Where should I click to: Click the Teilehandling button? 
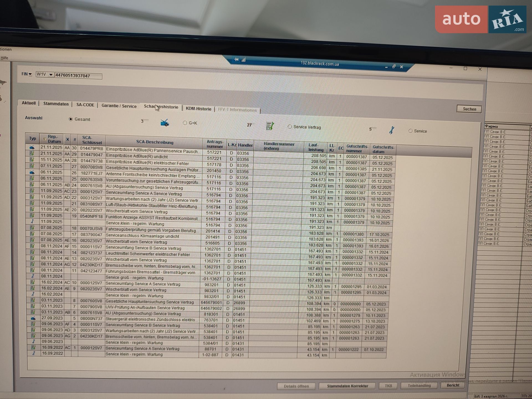[x=419, y=385]
